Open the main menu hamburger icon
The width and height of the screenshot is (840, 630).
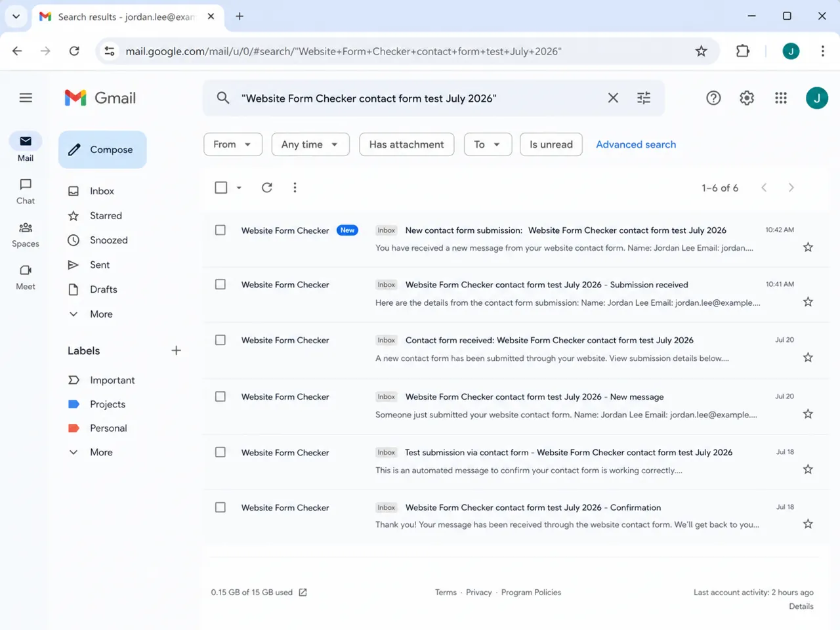click(x=26, y=98)
